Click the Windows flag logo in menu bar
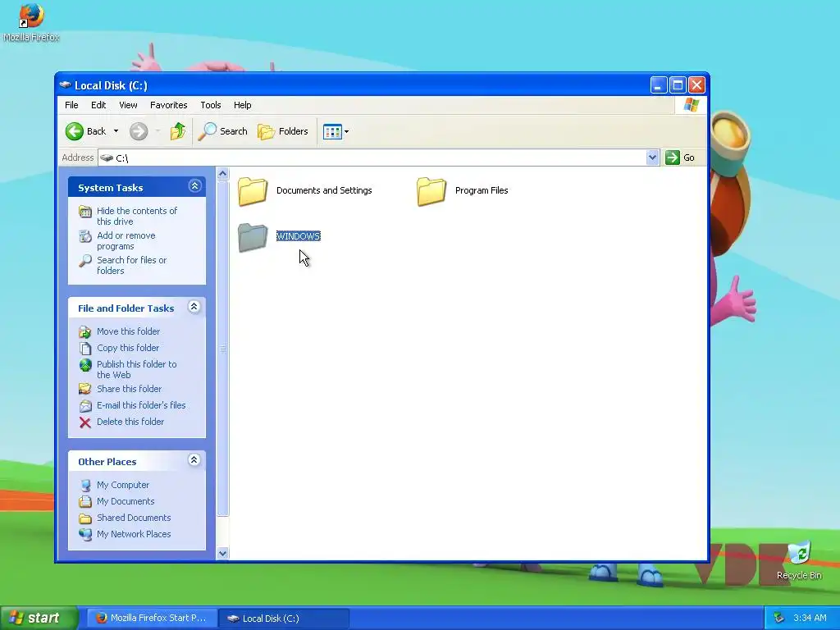Screen dimensions: 840x630 click(691, 105)
